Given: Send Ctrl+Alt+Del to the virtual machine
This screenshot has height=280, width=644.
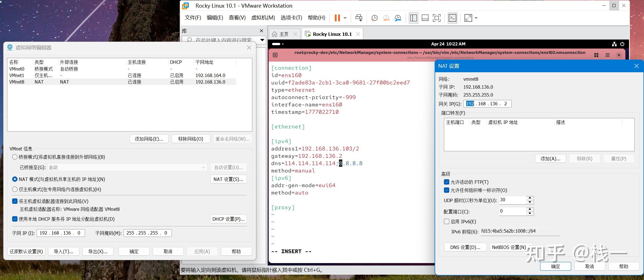Looking at the screenshot, I should (x=359, y=18).
